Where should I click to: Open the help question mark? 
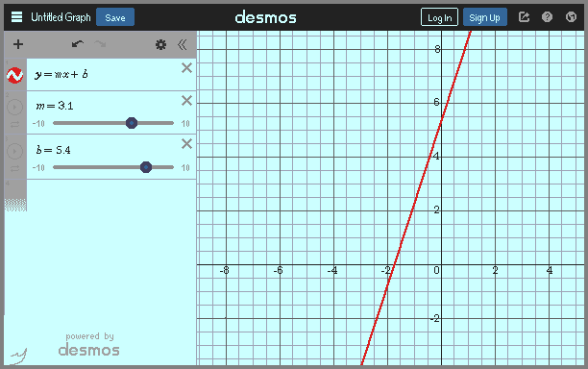(547, 17)
